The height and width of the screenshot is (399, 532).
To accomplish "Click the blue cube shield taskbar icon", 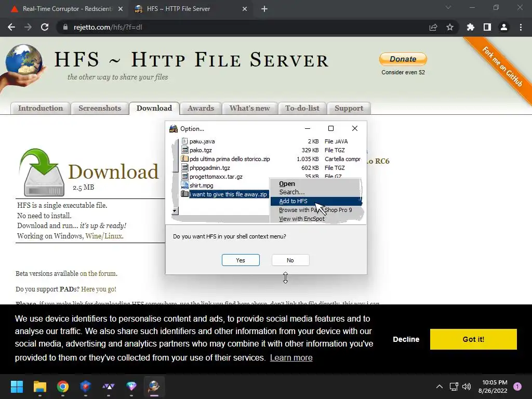I will click(x=86, y=387).
